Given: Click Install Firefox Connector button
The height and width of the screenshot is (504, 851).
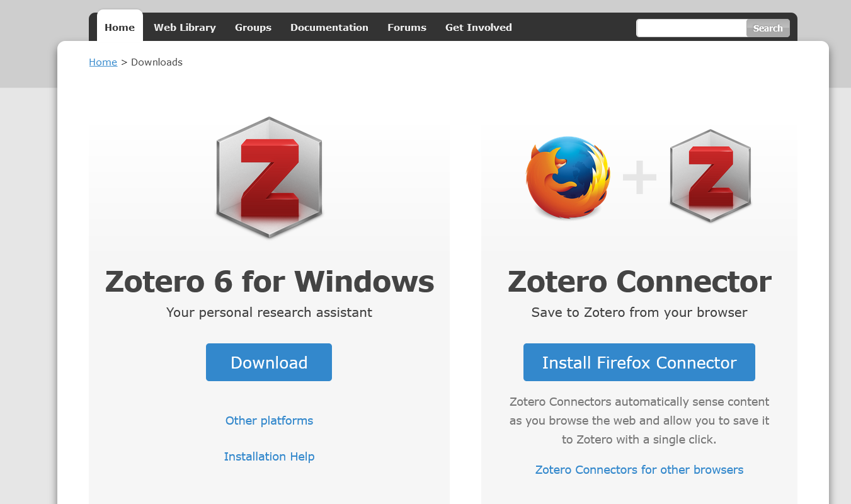Looking at the screenshot, I should (x=639, y=362).
